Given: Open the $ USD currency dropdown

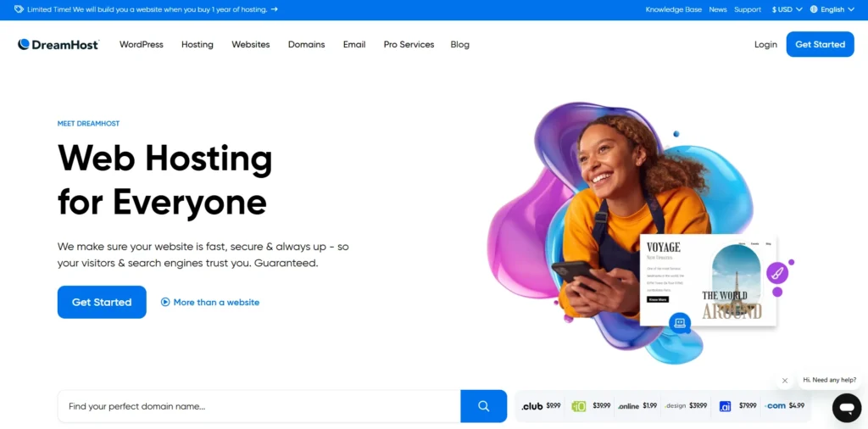Looking at the screenshot, I should point(787,9).
